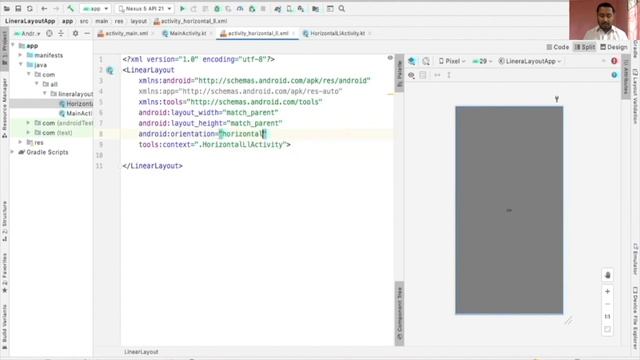
Task: Open the Resource Manager tool window
Action: click(x=4, y=109)
